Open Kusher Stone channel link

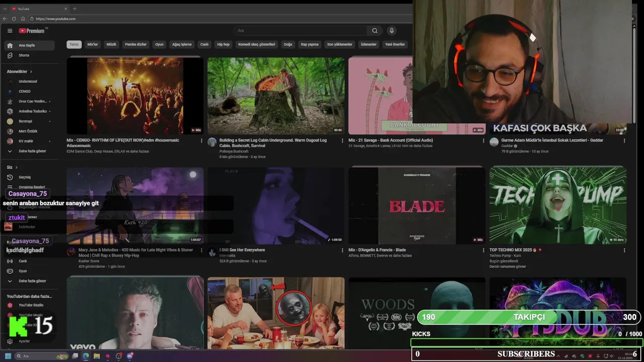pos(89,261)
